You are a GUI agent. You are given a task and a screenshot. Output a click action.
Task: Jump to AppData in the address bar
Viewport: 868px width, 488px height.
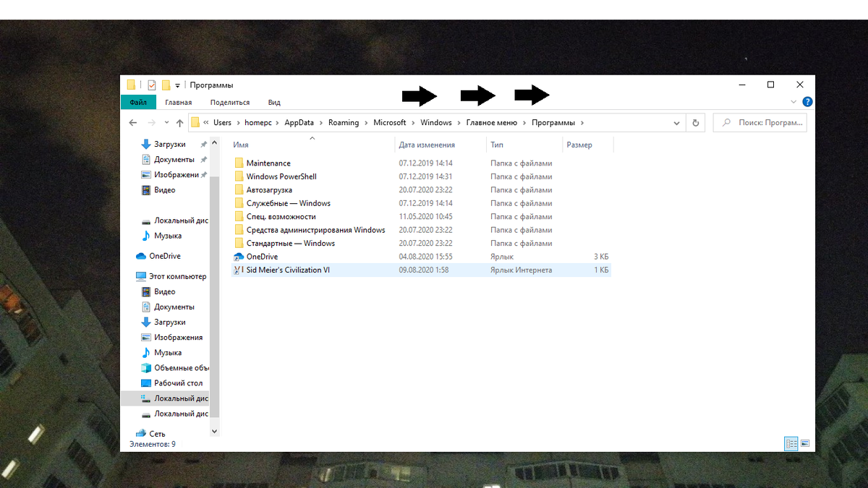click(299, 123)
